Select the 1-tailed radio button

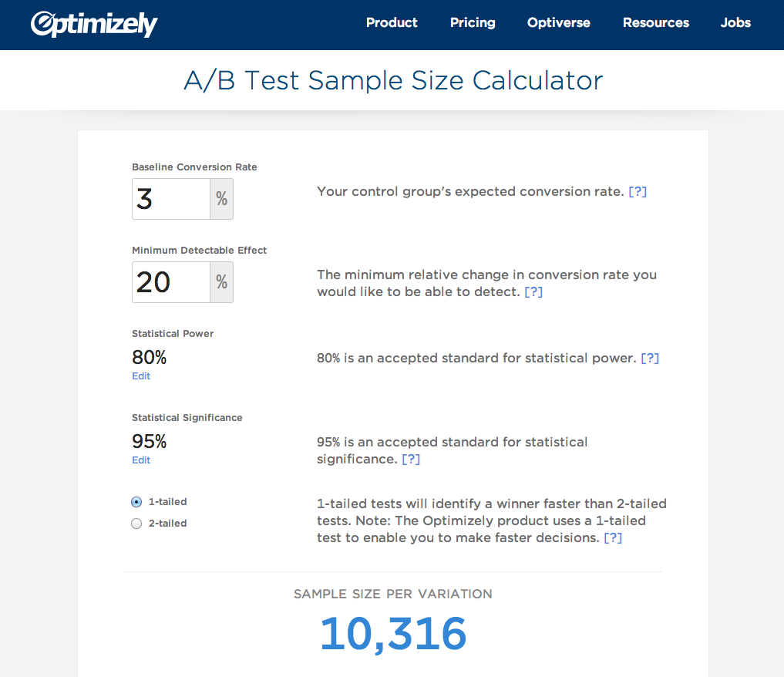click(136, 501)
